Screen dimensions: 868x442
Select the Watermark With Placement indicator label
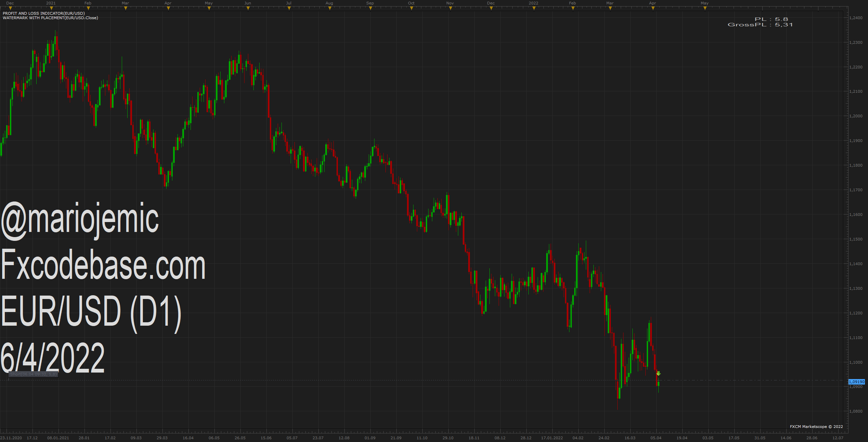pos(50,18)
